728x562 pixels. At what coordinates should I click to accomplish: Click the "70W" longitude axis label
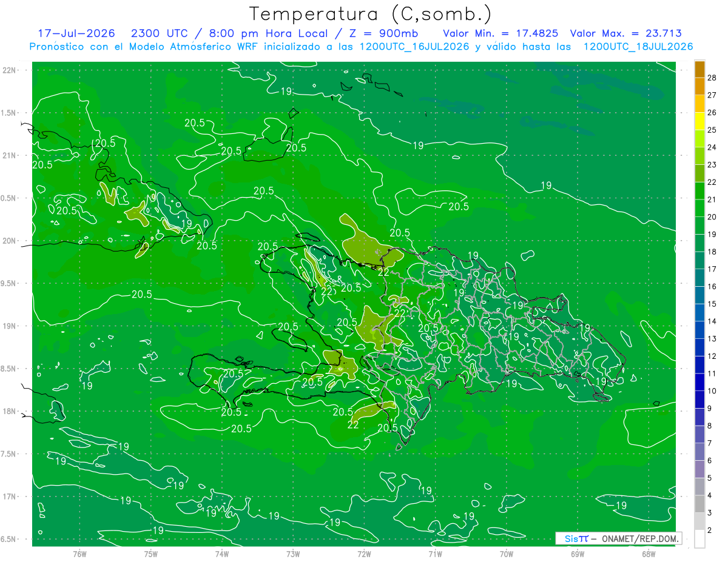click(507, 554)
